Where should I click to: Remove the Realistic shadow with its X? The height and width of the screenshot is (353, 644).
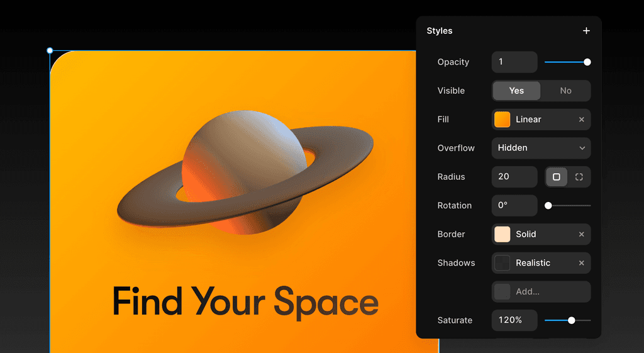(x=582, y=263)
